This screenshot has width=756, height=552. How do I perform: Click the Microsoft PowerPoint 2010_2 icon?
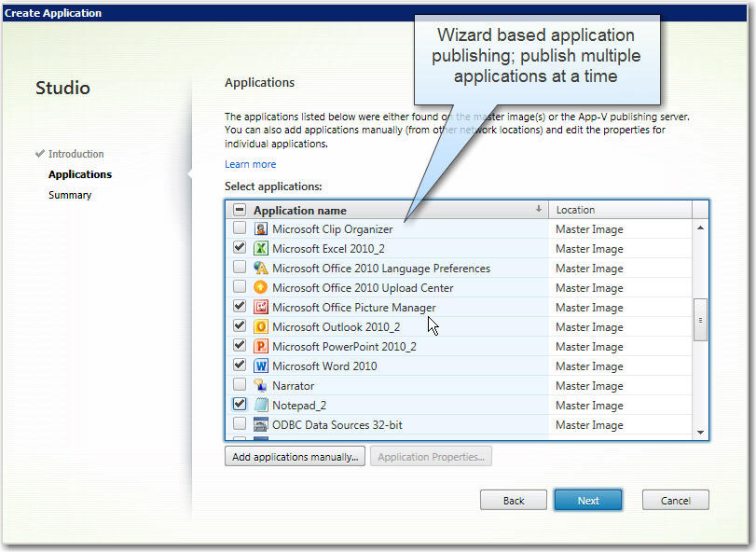pyautogui.click(x=261, y=346)
